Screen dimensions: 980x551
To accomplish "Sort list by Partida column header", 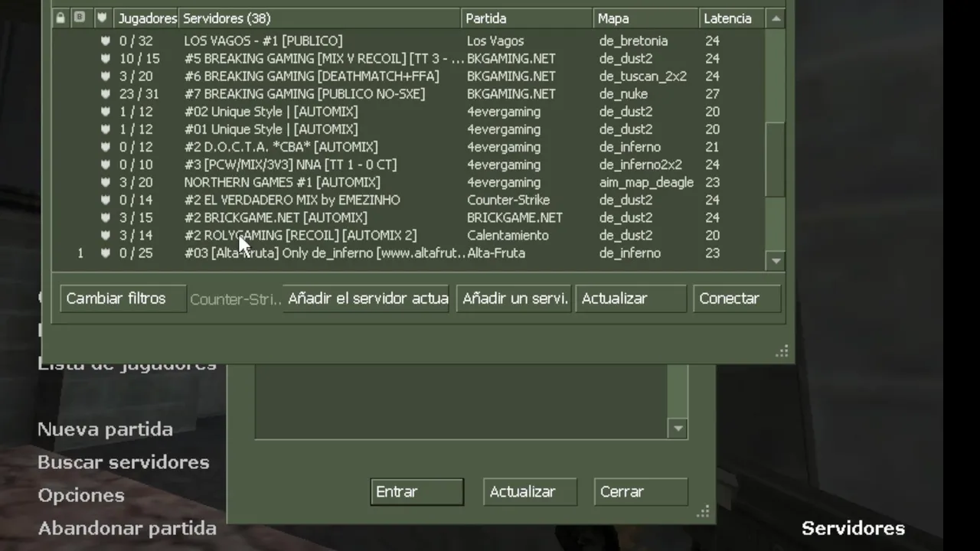I will coord(527,18).
